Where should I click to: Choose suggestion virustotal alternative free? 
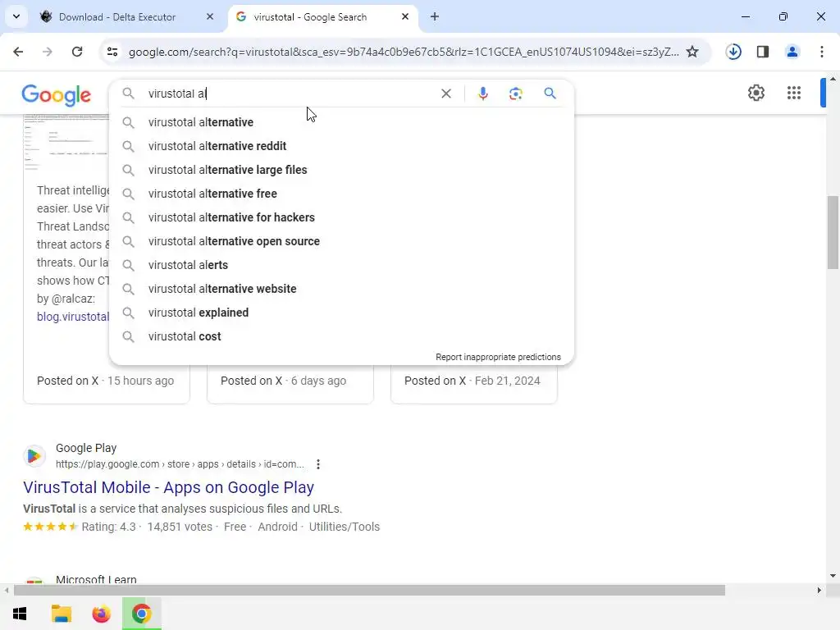tap(341, 194)
